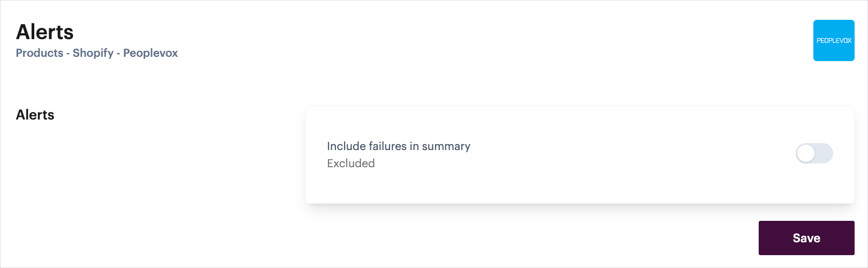Image resolution: width=868 pixels, height=268 pixels.
Task: Click the "Excluded" status text
Action: 351,163
